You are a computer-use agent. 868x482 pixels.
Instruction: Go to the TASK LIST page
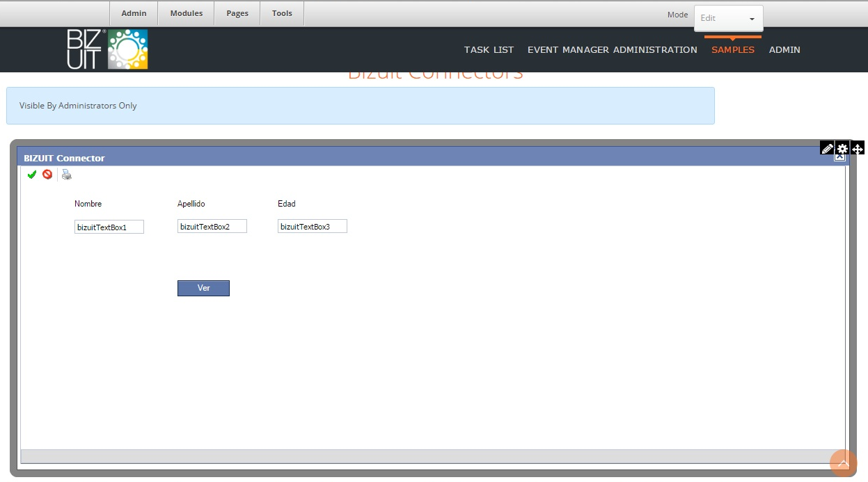(x=489, y=50)
